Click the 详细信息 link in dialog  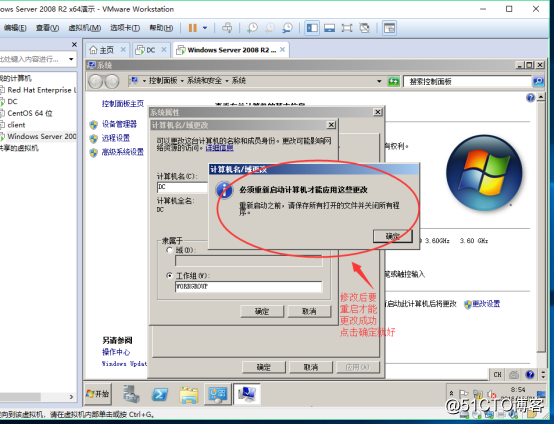click(219, 148)
